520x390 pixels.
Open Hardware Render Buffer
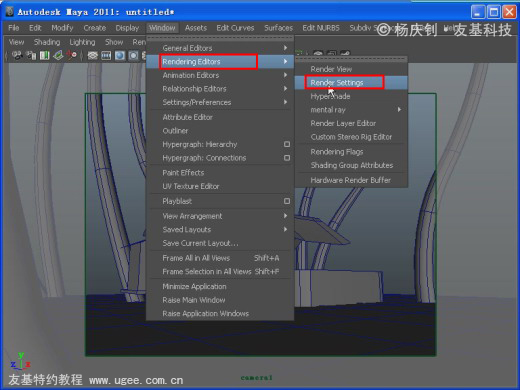pyautogui.click(x=351, y=180)
